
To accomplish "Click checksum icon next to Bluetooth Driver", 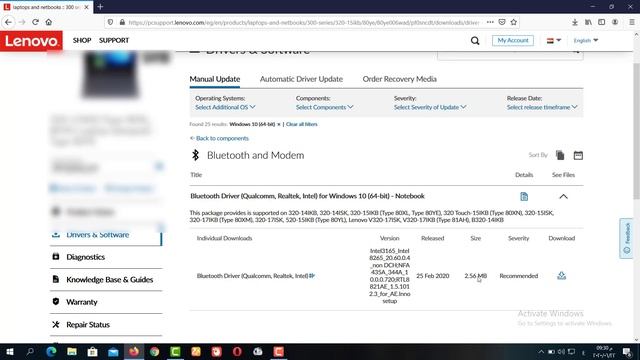I will click(312, 276).
